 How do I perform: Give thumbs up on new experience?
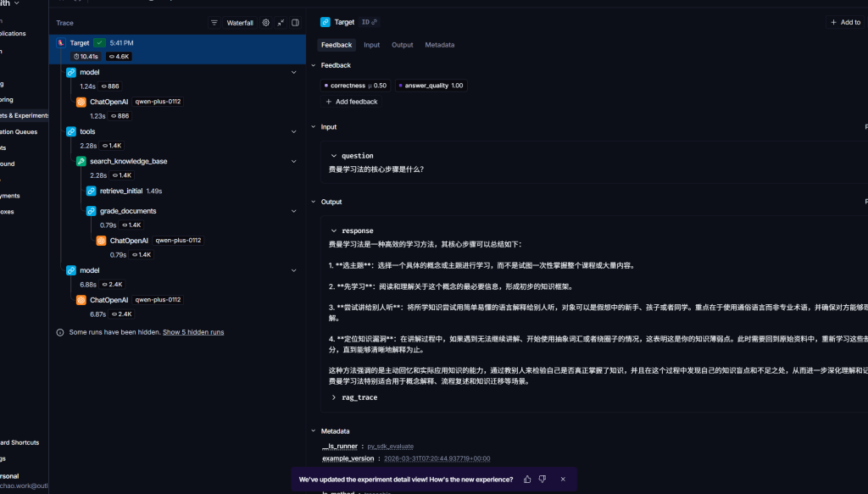click(x=527, y=479)
